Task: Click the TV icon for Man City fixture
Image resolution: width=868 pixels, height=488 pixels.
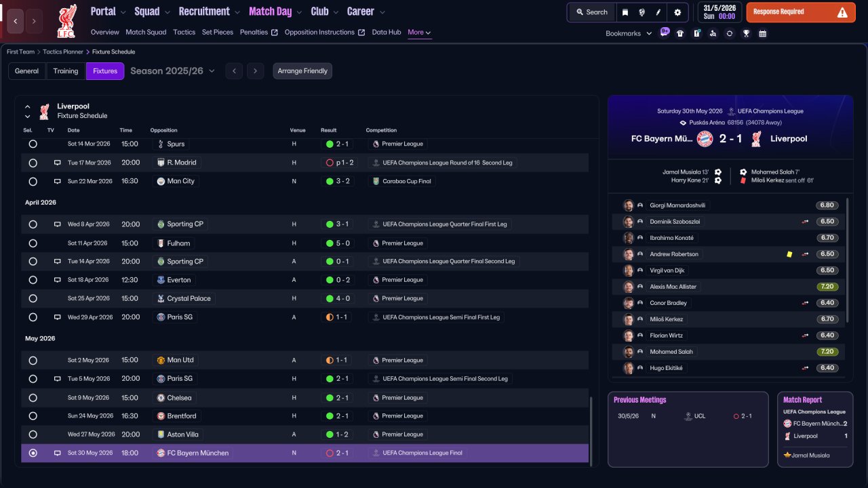Action: [x=58, y=181]
